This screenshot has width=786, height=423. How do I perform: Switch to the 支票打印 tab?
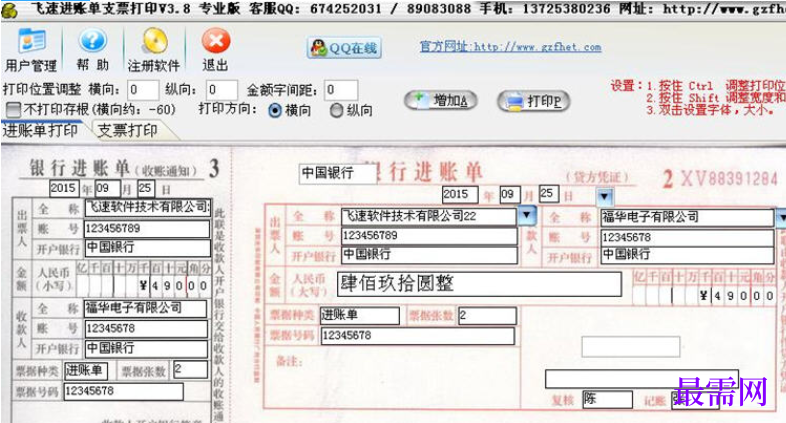click(x=128, y=131)
